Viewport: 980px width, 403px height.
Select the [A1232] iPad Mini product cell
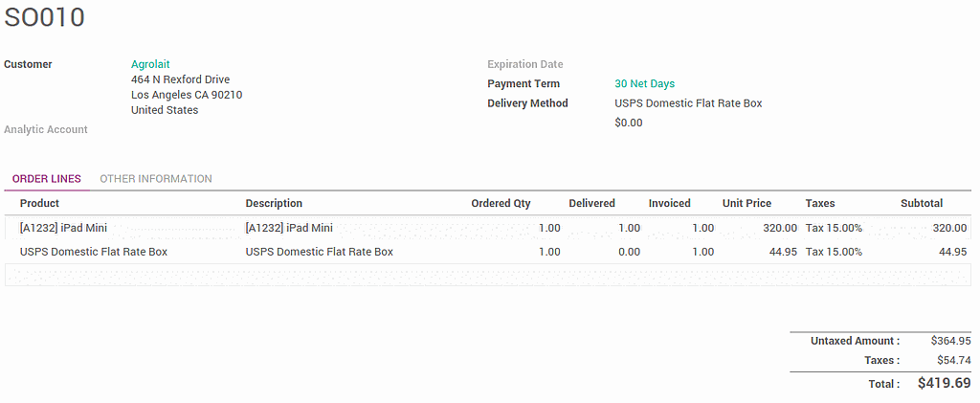pyautogui.click(x=63, y=228)
